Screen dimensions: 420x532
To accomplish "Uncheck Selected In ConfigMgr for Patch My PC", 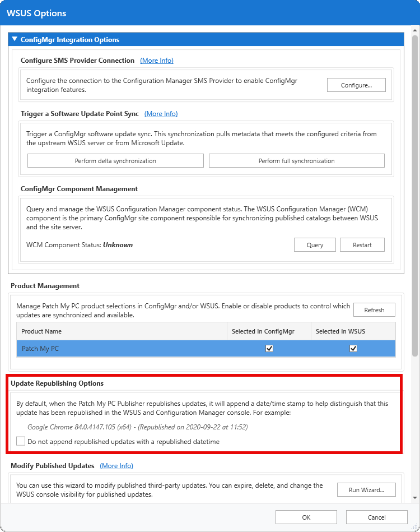I will [269, 348].
